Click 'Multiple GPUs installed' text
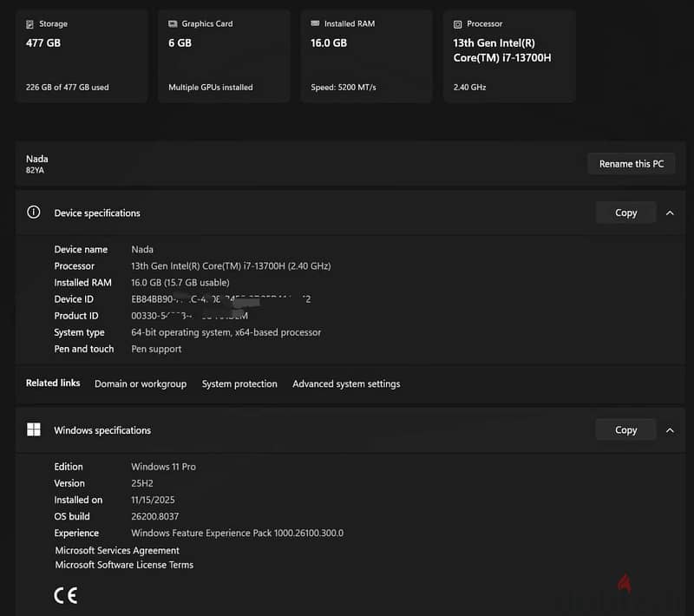694x616 pixels. (x=211, y=87)
